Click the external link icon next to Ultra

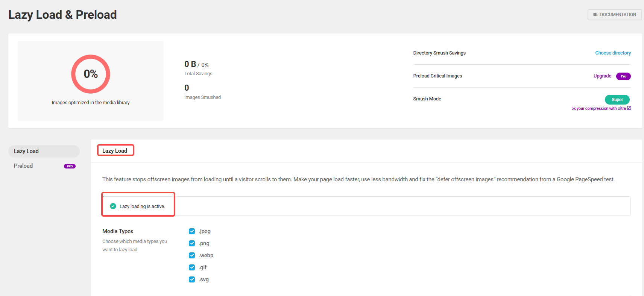tap(629, 108)
